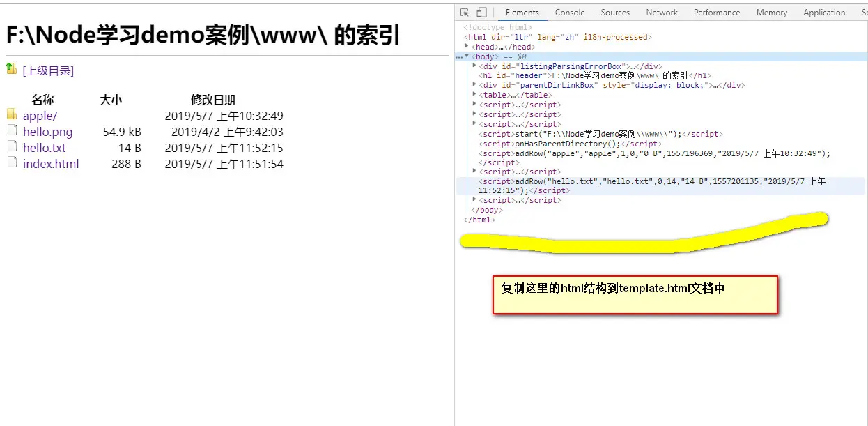Open the Network tab

(662, 13)
